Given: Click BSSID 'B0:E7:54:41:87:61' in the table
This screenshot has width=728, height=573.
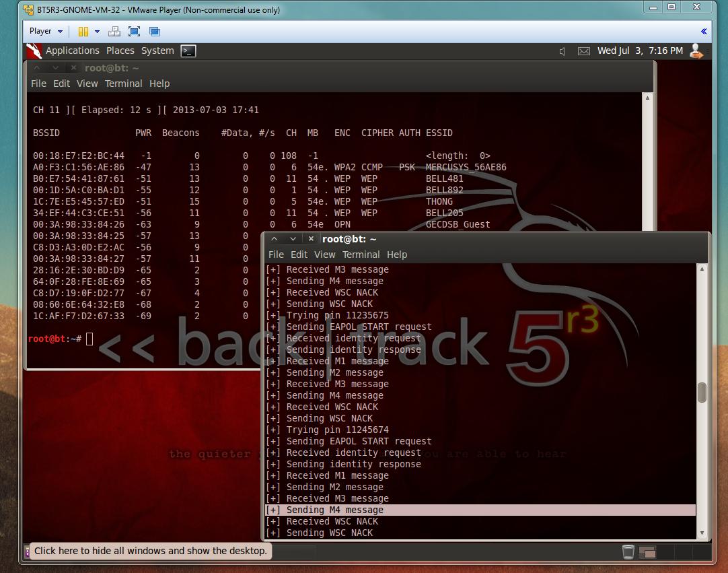Looking at the screenshot, I should point(79,178).
